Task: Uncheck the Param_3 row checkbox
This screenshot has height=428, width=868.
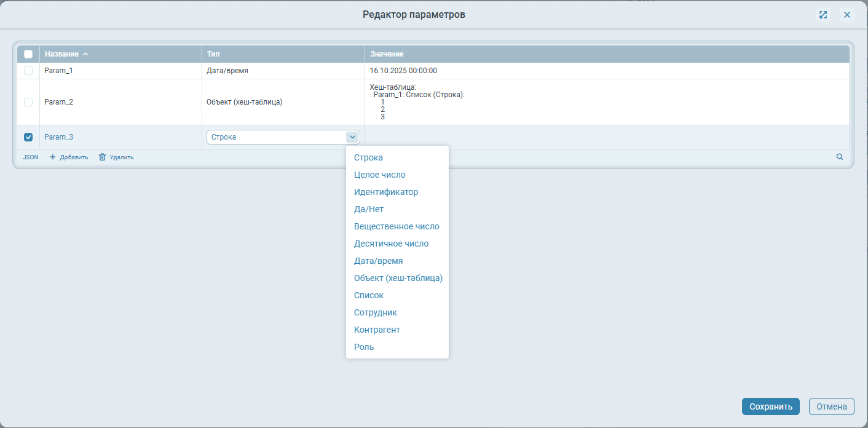Action: click(28, 137)
